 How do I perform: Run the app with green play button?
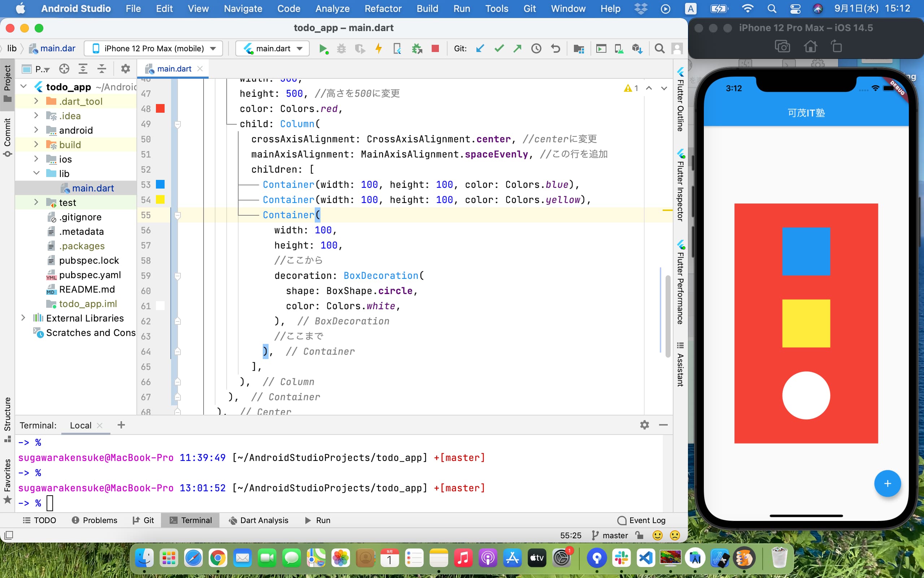(323, 48)
